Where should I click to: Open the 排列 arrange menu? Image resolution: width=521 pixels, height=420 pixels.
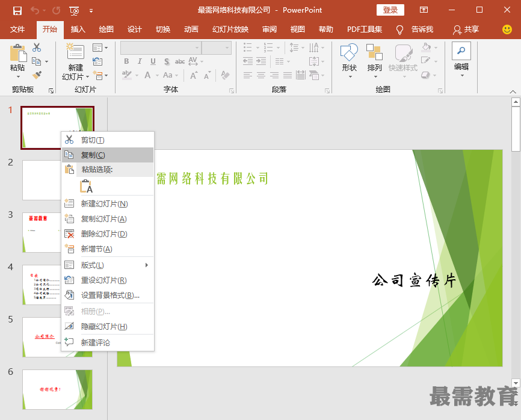(x=374, y=61)
